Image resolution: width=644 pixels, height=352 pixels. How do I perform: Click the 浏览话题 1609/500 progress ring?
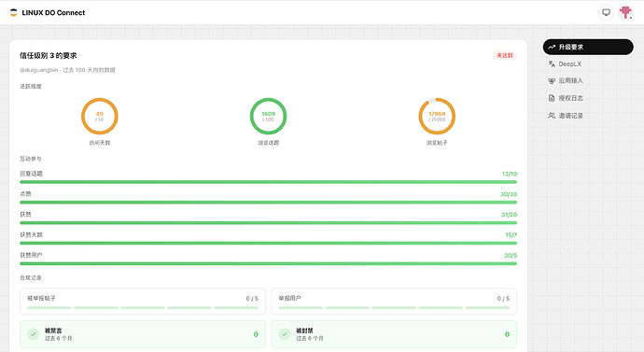tap(268, 116)
